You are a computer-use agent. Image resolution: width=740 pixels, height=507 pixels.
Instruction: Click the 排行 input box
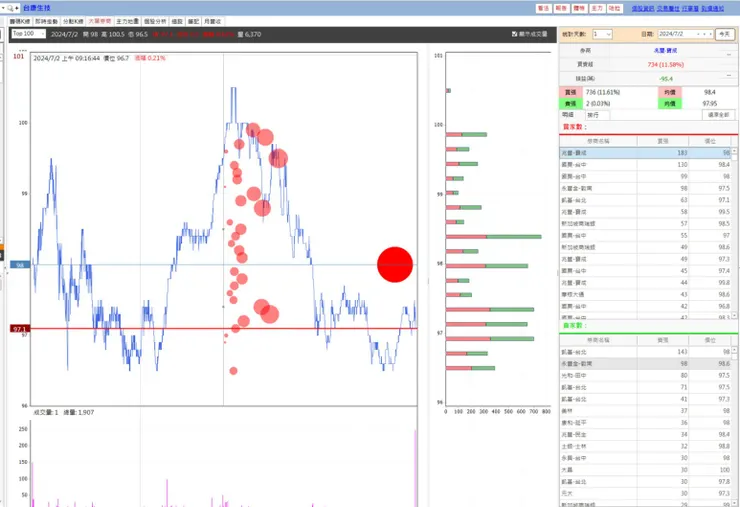tap(597, 115)
